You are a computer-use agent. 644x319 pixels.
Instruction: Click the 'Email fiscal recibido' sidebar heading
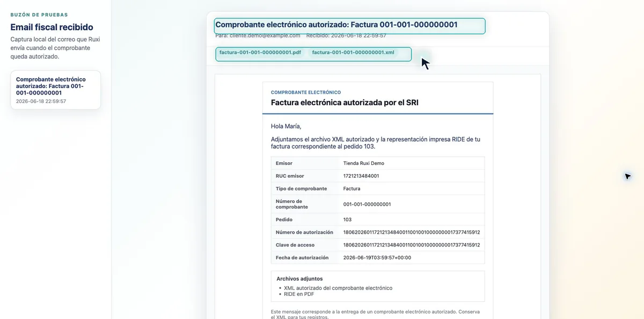coord(52,27)
